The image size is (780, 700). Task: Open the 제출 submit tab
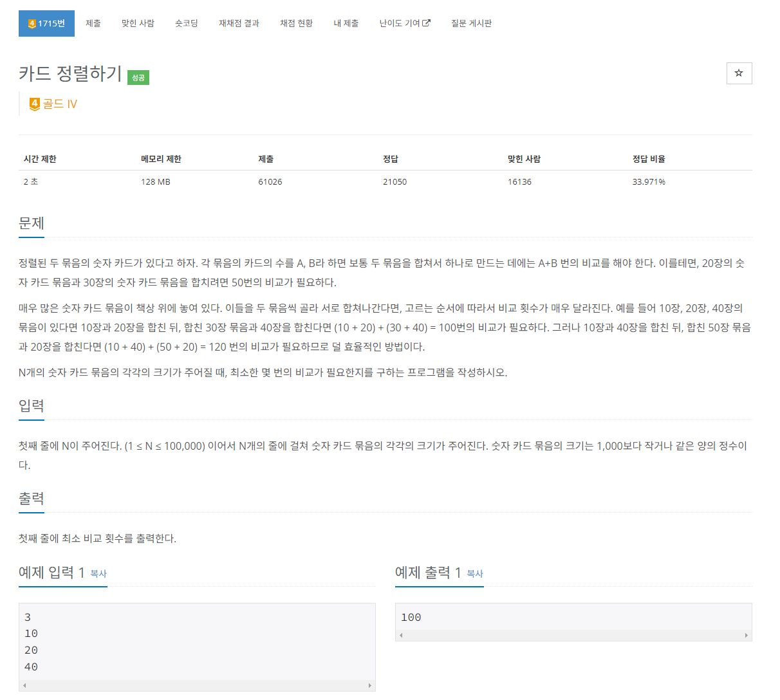pos(93,23)
